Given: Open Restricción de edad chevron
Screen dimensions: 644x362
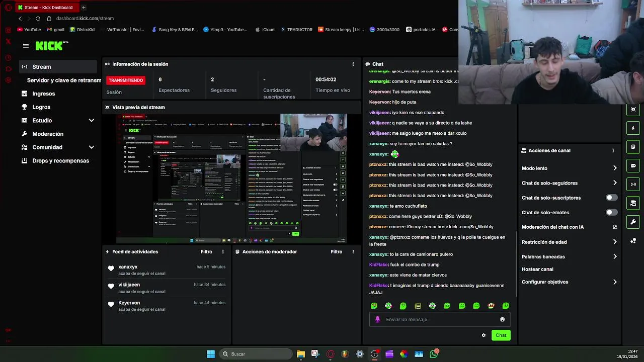Looking at the screenshot, I should (x=614, y=242).
